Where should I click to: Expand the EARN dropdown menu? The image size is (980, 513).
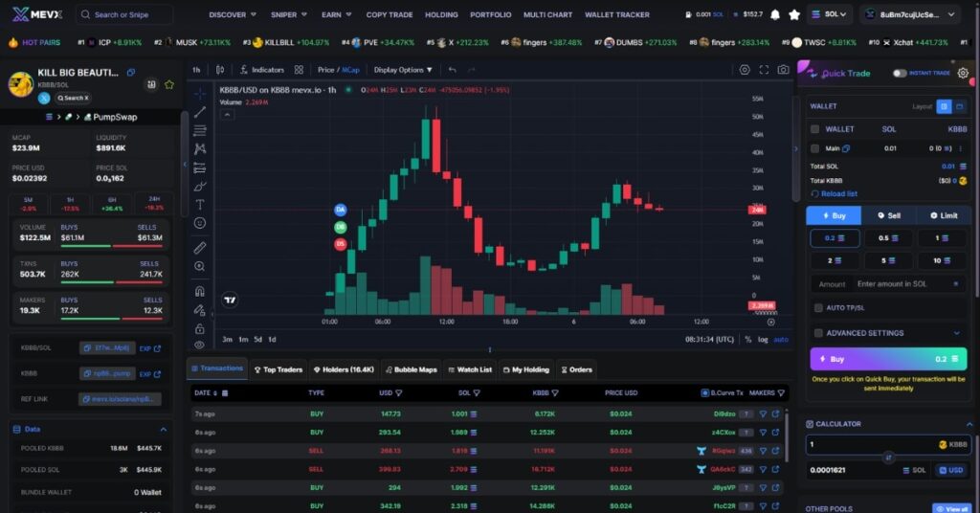(x=336, y=14)
